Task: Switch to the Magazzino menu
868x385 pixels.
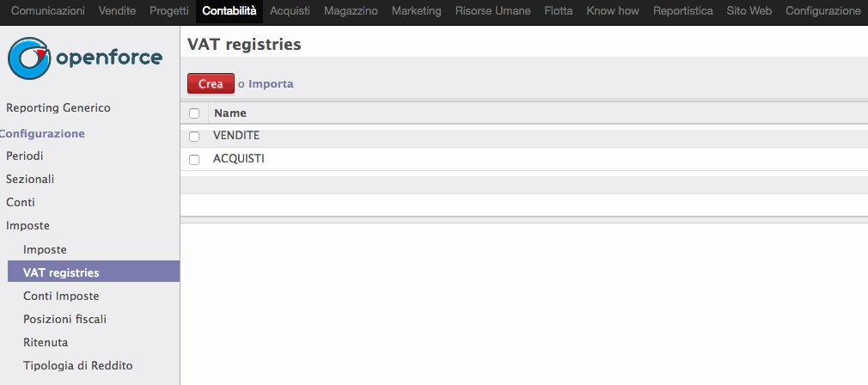Action: tap(351, 11)
